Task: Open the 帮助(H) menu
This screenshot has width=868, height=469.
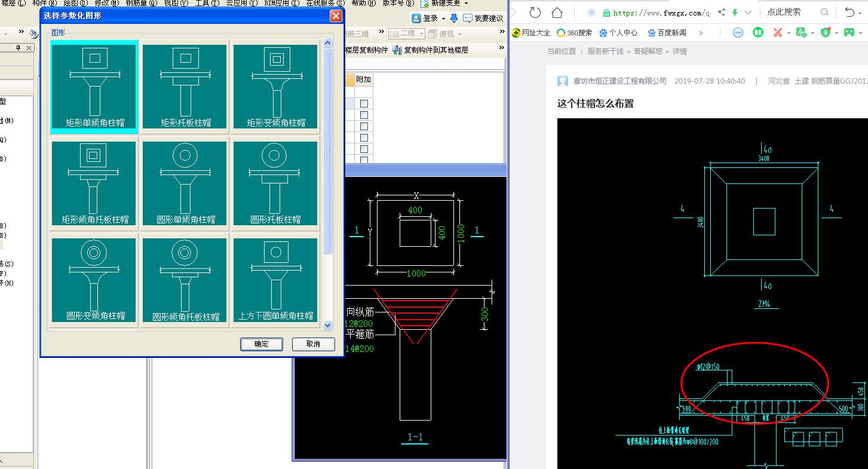Action: 364,3
